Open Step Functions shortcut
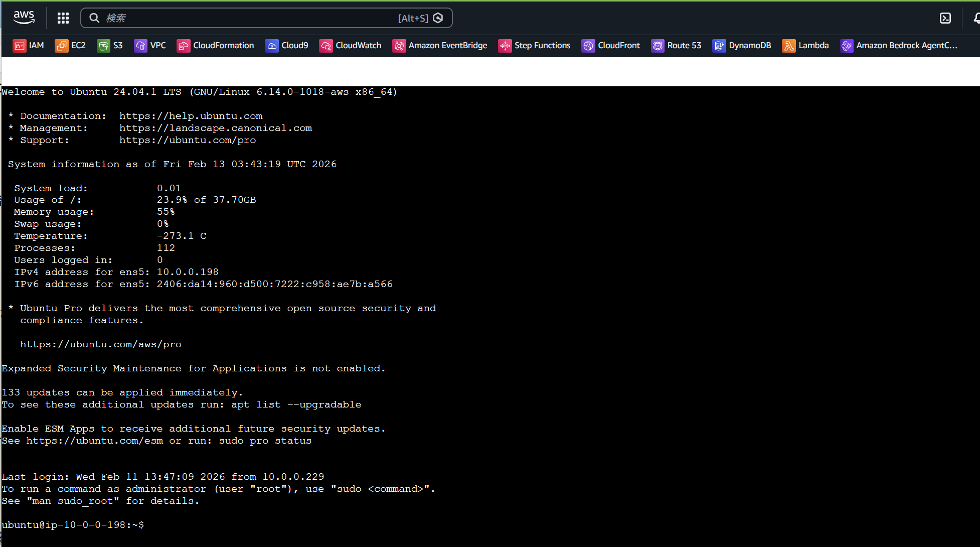 tap(535, 45)
